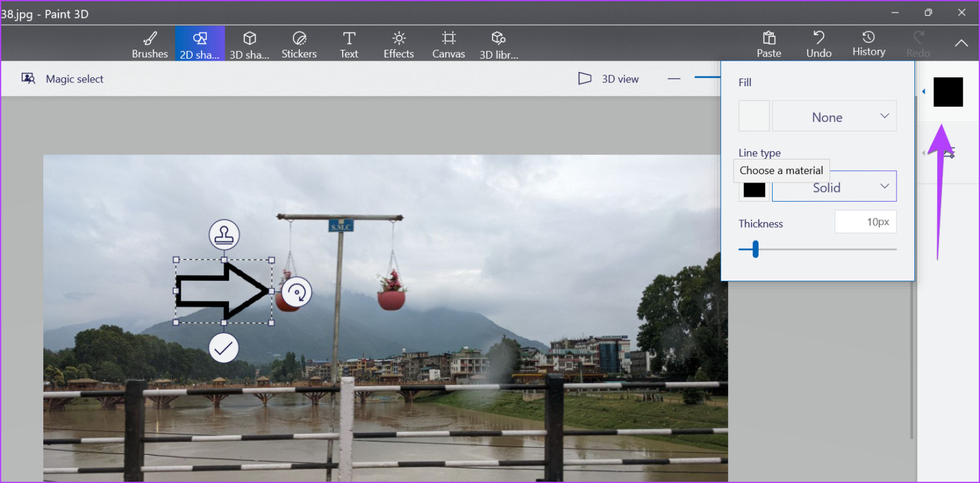Image resolution: width=980 pixels, height=483 pixels.
Task: Open the Effects panel
Action: click(x=398, y=43)
